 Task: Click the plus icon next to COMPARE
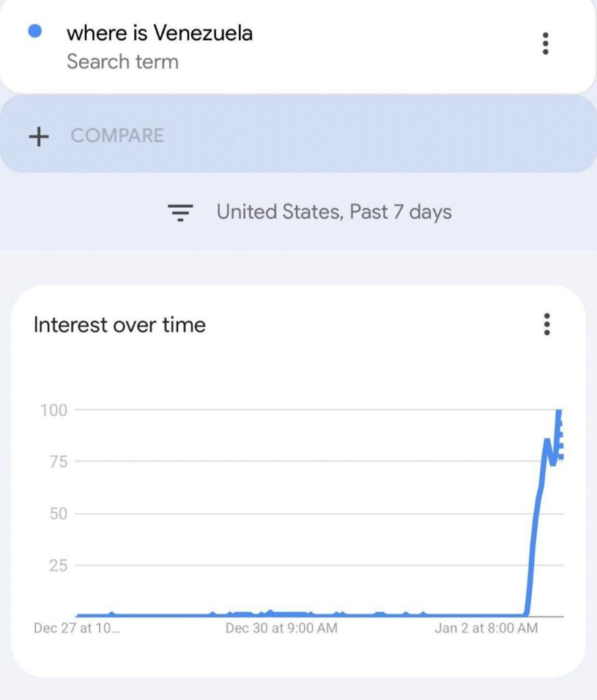coord(39,136)
